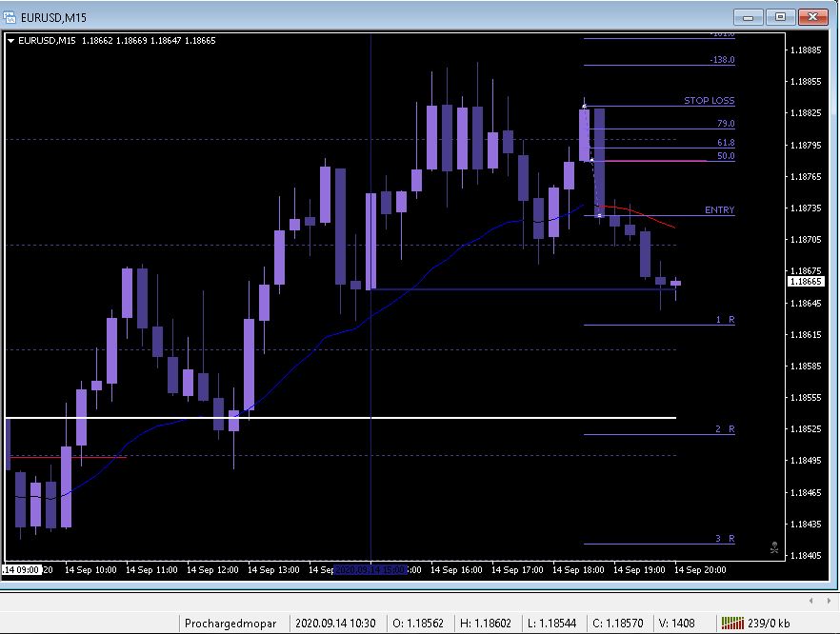The height and width of the screenshot is (634, 840).
Task: Click the C: 1.18570 status field
Action: (618, 624)
